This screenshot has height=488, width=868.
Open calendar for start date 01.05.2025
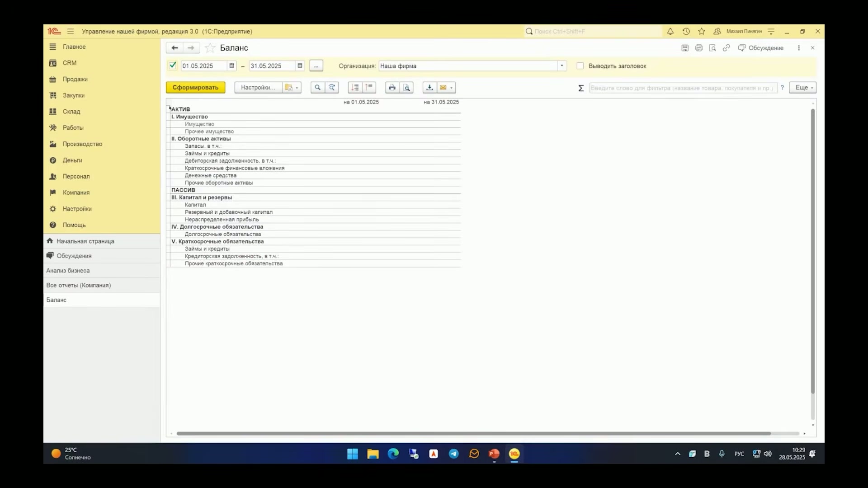click(x=232, y=66)
